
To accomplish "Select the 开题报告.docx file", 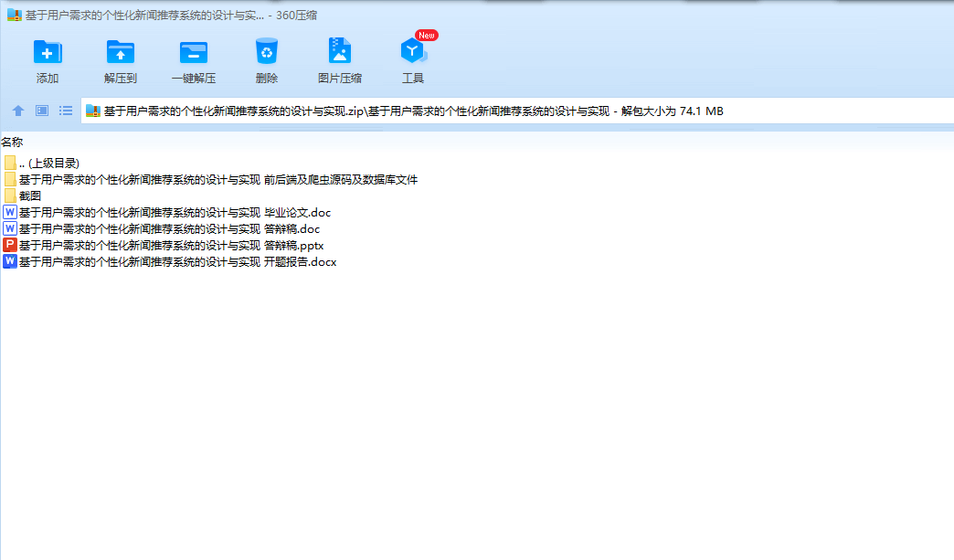I will [x=170, y=261].
